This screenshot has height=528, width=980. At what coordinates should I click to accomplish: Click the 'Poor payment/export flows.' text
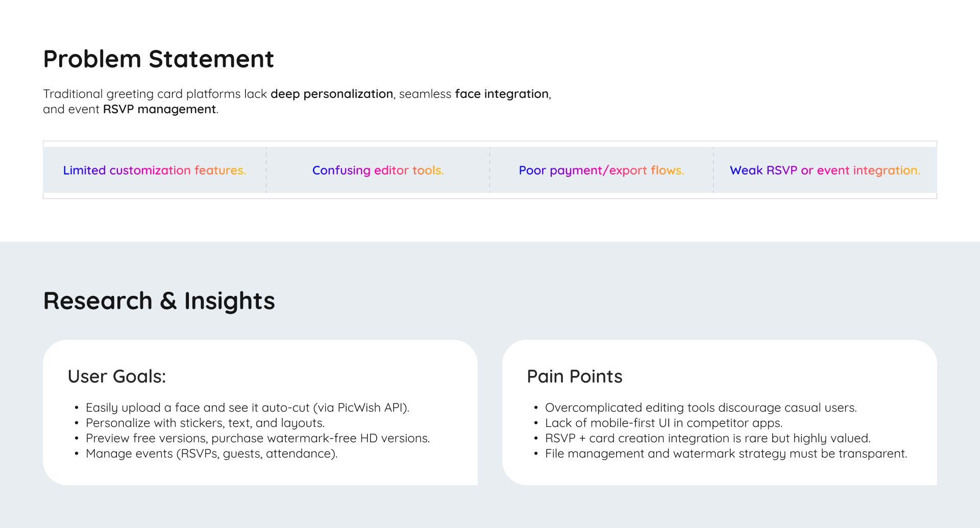601,170
